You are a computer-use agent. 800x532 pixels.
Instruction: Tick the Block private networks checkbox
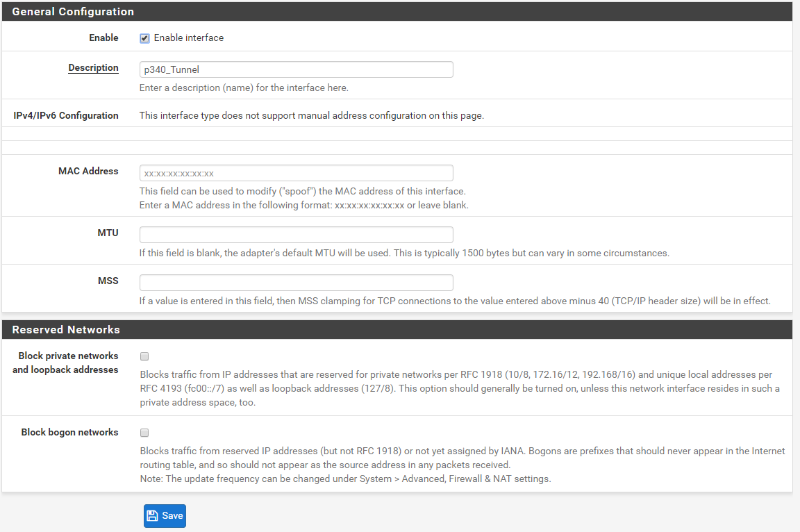tap(144, 356)
